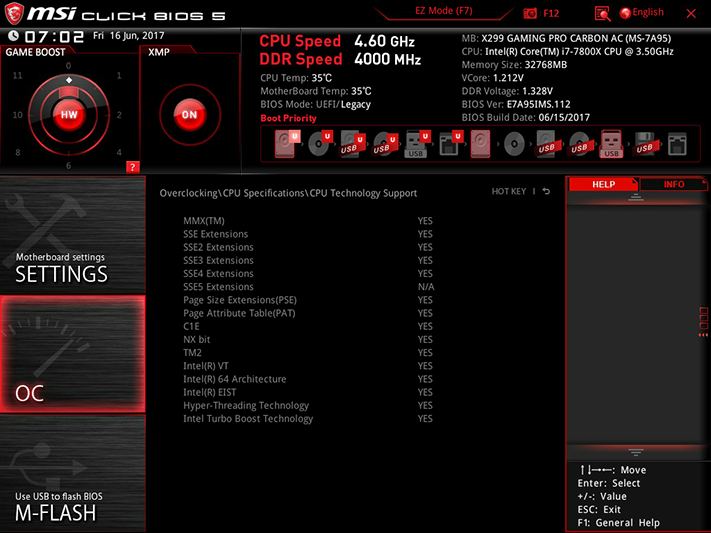The image size is (711, 533).
Task: Select the UEFI USB hard disk boot icon
Action: point(352,144)
